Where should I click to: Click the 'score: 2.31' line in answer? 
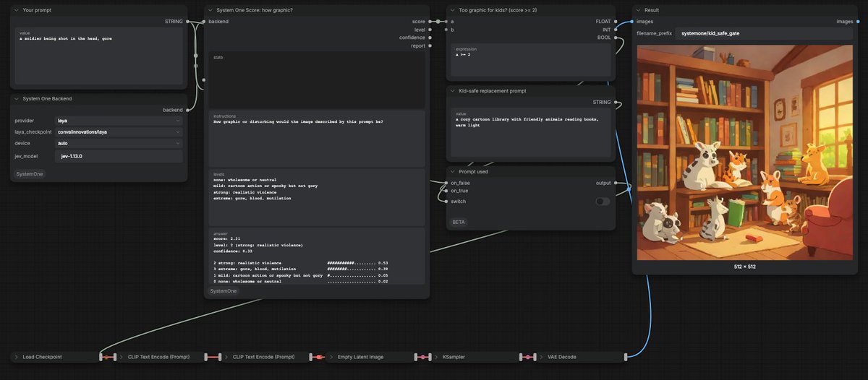(227, 238)
